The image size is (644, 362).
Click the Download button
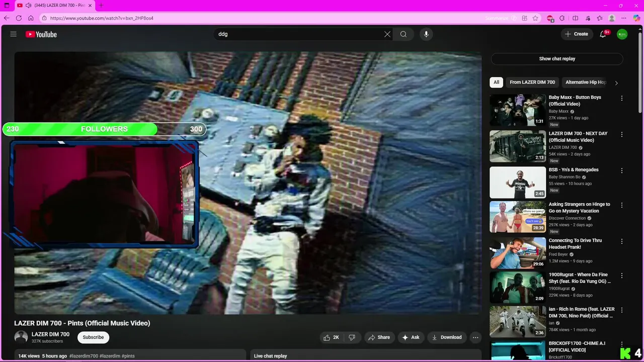[446, 337]
